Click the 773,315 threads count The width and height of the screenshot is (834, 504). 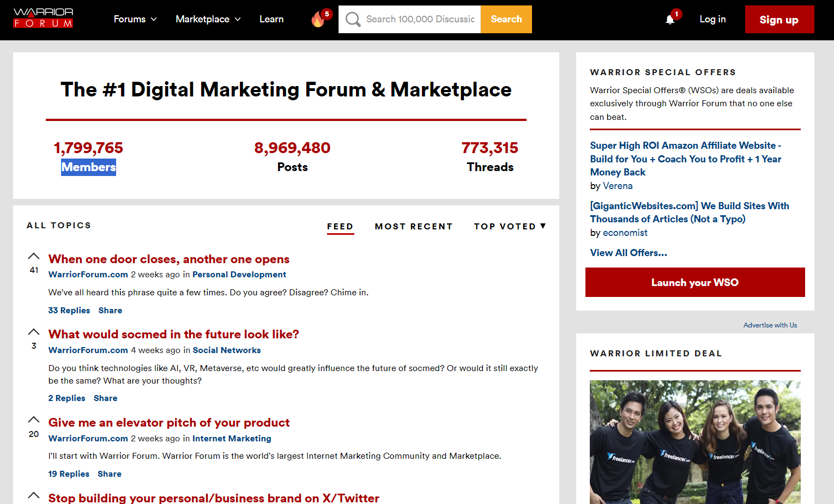tap(490, 148)
